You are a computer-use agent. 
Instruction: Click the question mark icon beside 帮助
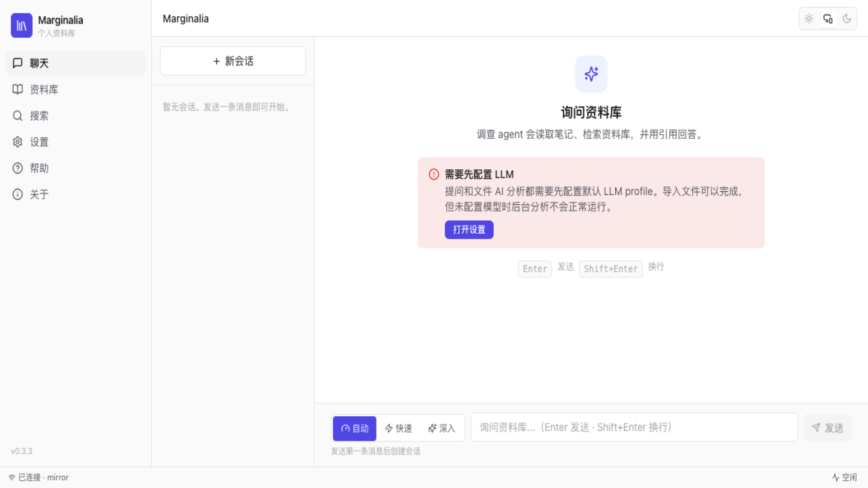(x=18, y=168)
